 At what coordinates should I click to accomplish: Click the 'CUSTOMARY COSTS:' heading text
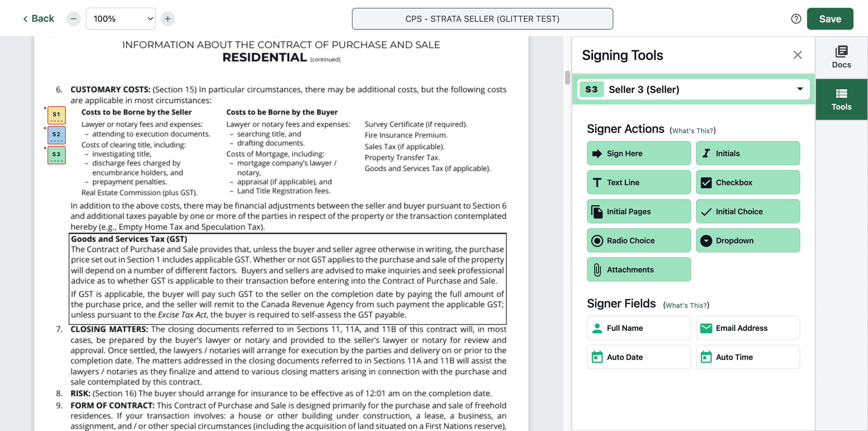[110, 89]
